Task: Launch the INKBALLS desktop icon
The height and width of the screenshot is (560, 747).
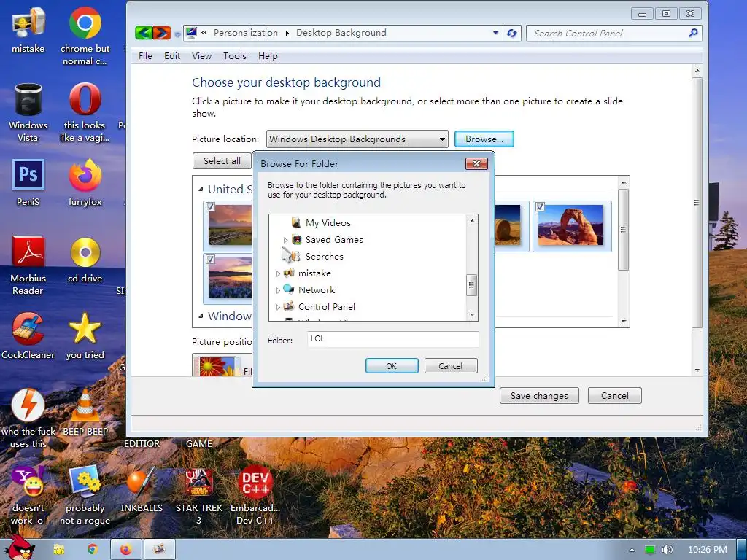Action: pyautogui.click(x=142, y=489)
